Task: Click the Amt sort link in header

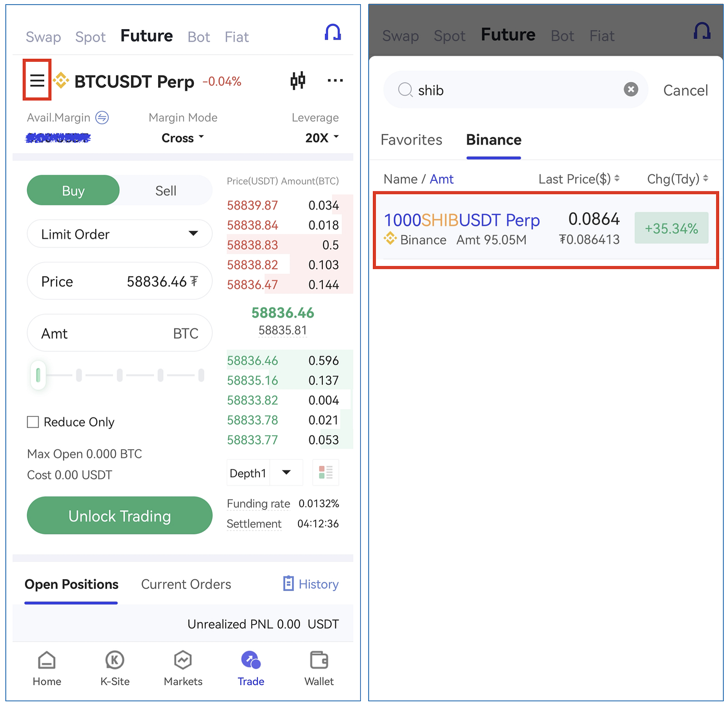Action: pyautogui.click(x=441, y=179)
